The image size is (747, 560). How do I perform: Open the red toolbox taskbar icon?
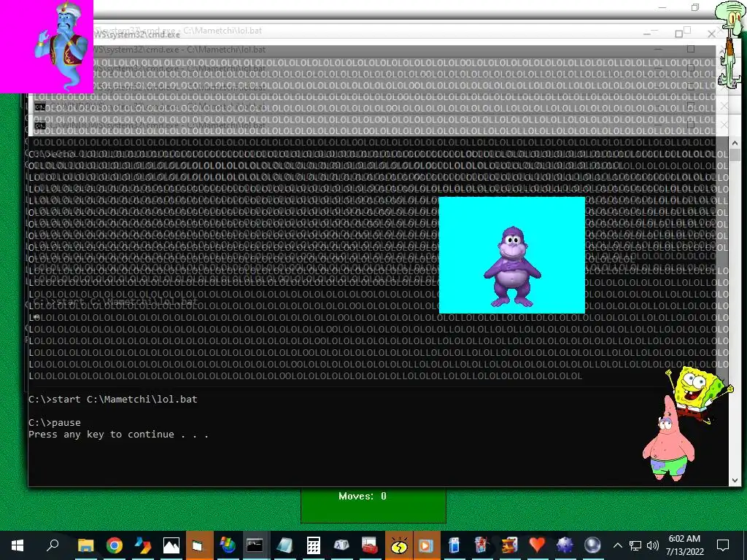click(x=370, y=545)
